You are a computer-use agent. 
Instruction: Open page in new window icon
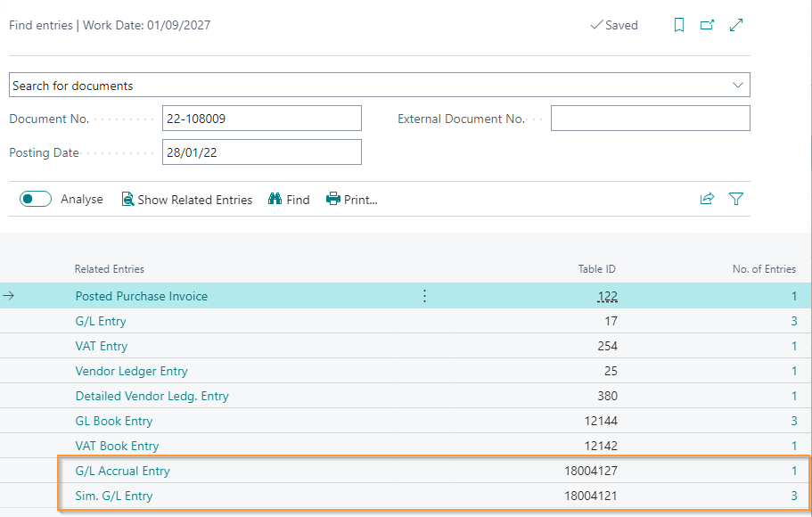point(708,25)
